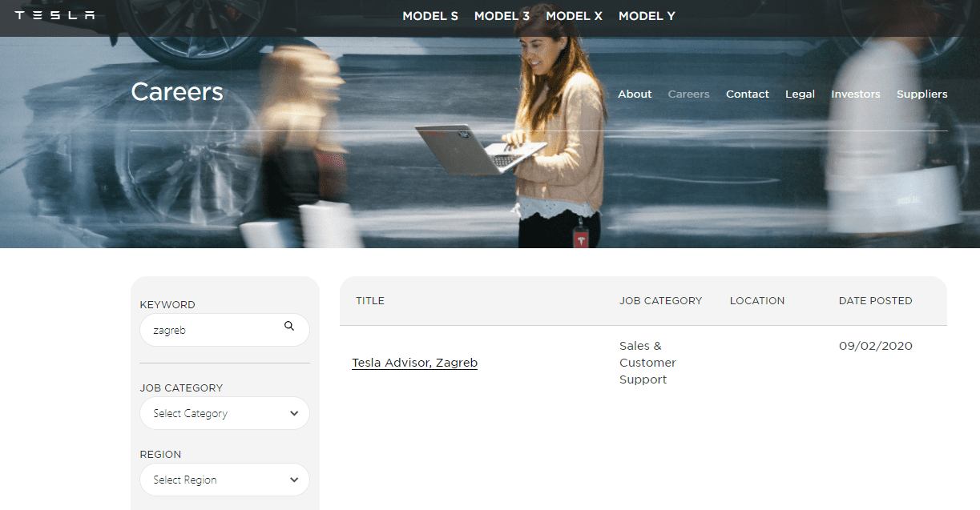Click the Careers page heading

177,92
